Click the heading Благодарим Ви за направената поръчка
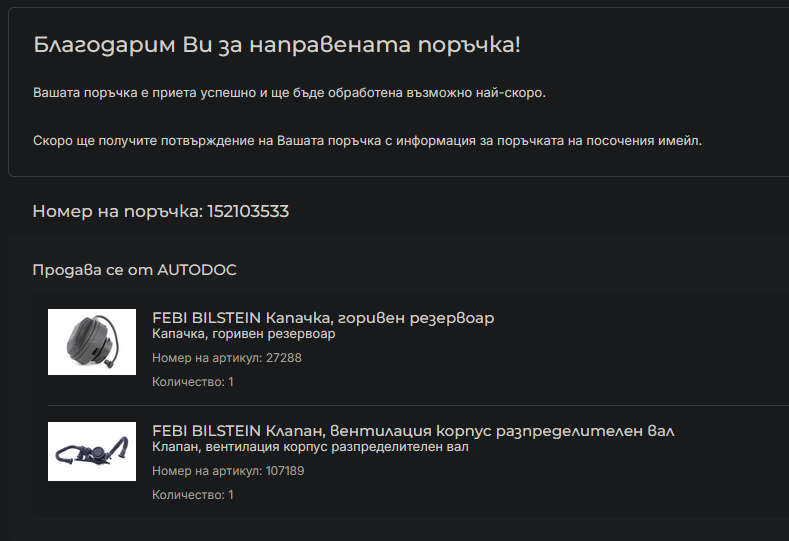Image resolution: width=789 pixels, height=541 pixels. pos(277,46)
